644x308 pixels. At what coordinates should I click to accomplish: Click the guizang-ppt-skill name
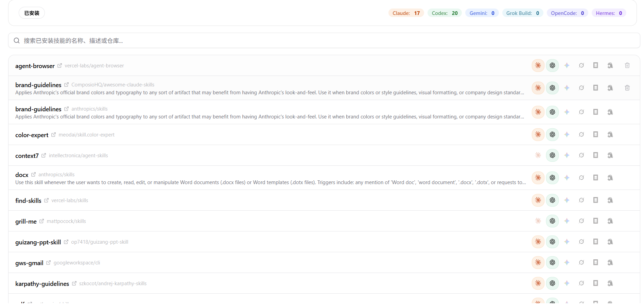pyautogui.click(x=38, y=242)
